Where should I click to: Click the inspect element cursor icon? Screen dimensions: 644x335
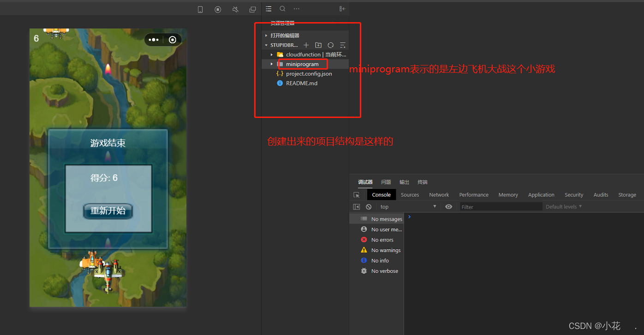(357, 195)
